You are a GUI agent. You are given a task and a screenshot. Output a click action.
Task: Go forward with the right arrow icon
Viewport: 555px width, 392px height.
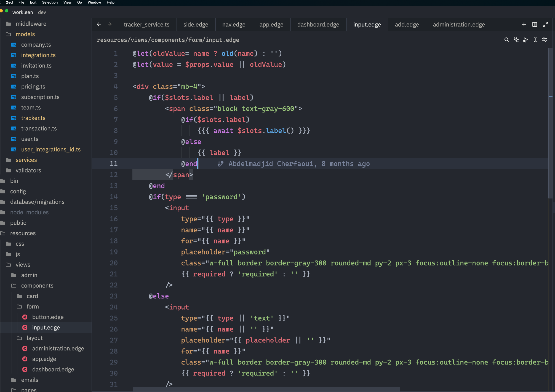[110, 24]
